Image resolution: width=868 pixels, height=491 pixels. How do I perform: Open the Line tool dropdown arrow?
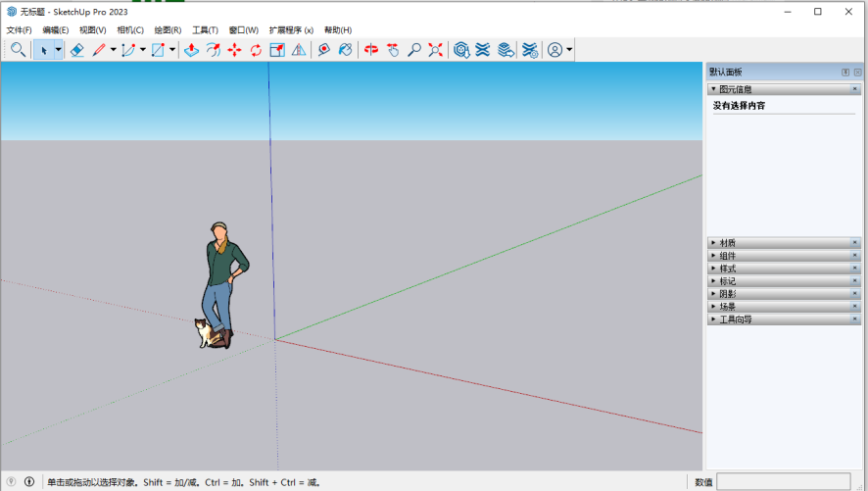pos(114,50)
